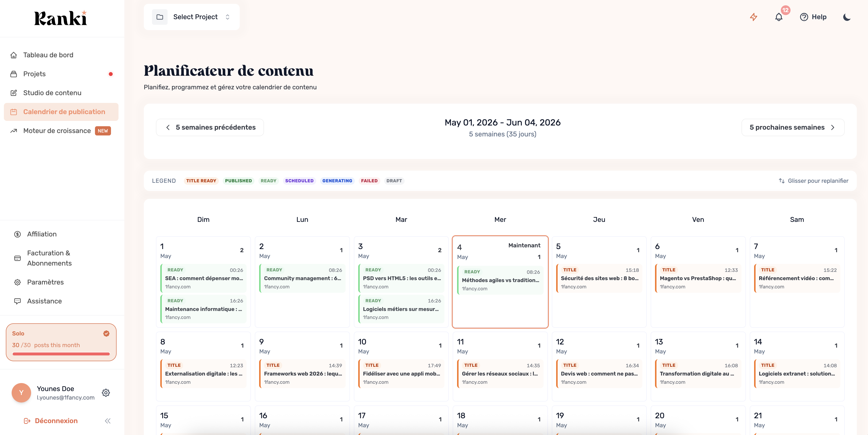Click the Facturation credit card icon
The image size is (868, 435).
(17, 258)
